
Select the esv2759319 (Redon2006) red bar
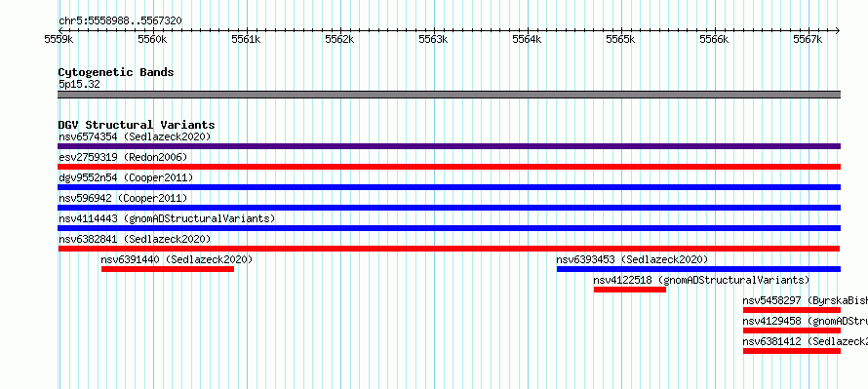[x=449, y=167]
